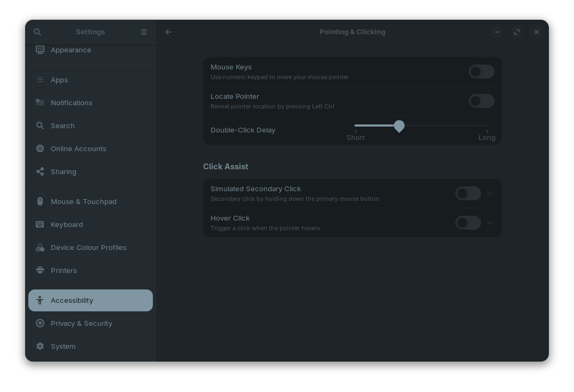Click the Accessibility person icon
The height and width of the screenshot is (392, 574).
[x=40, y=300]
